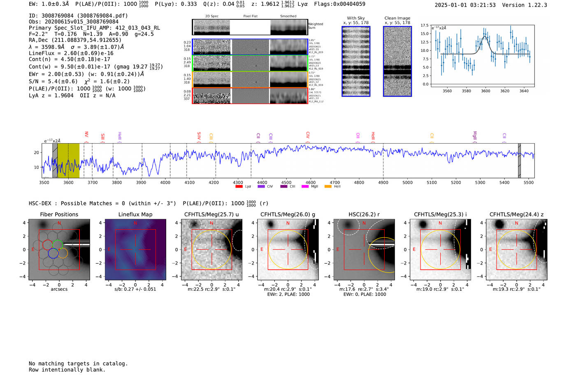Click the 2025-01-01 03:21:53 timestamp
576x392 pixels.
[x=465, y=5]
